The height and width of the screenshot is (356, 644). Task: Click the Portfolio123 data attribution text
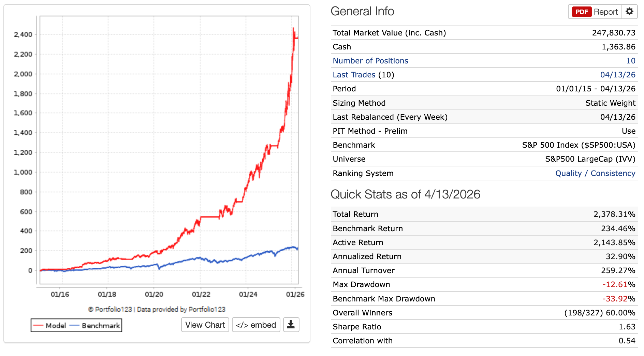click(157, 309)
